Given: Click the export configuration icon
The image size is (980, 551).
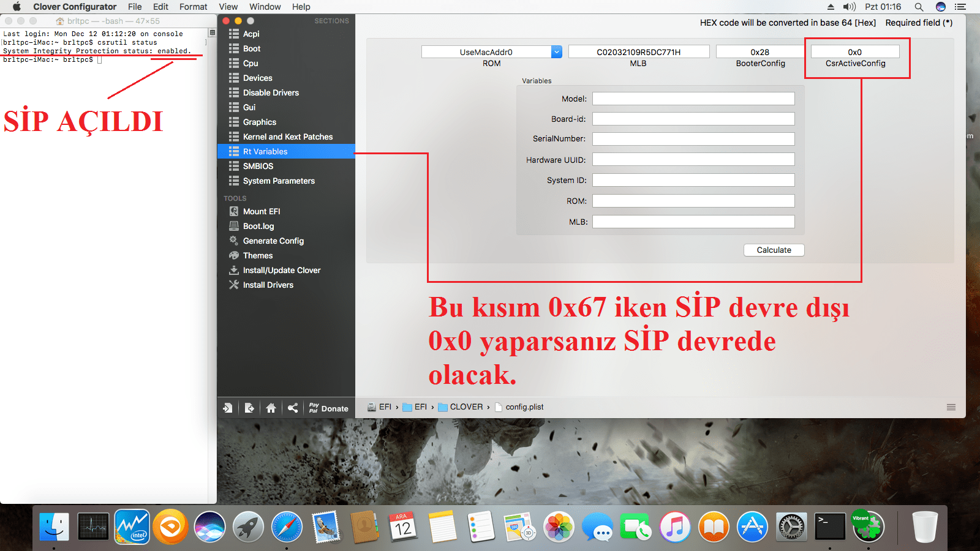Looking at the screenshot, I should [x=249, y=408].
